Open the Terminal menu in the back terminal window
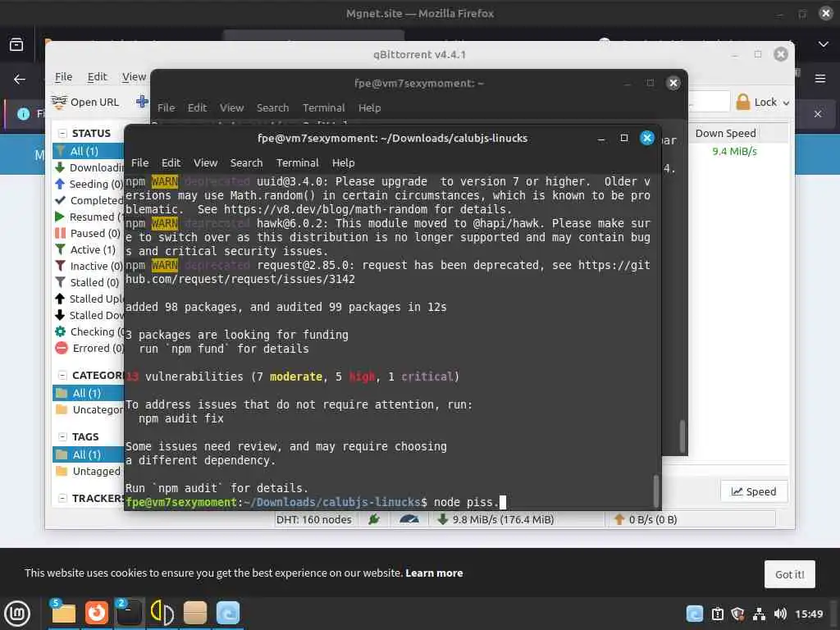 (x=323, y=108)
